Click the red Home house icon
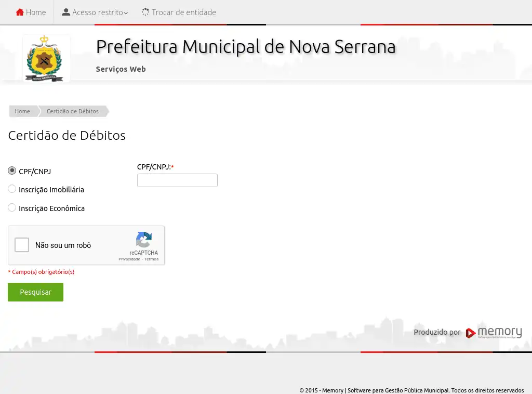 (x=20, y=12)
